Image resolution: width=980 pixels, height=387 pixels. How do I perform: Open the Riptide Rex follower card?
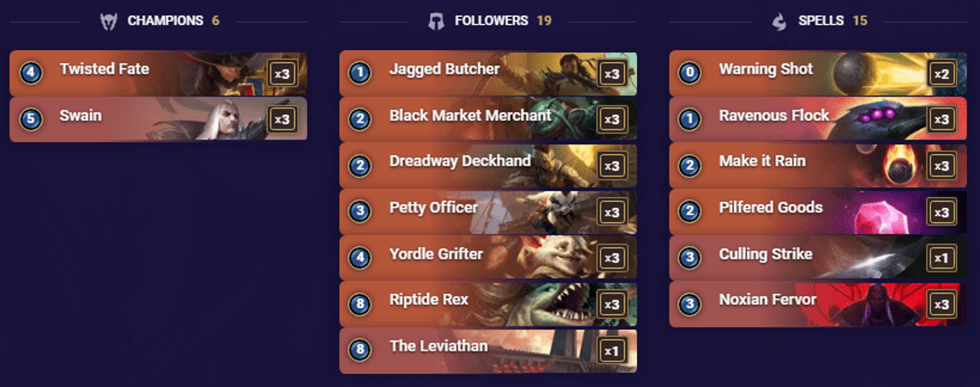click(488, 304)
